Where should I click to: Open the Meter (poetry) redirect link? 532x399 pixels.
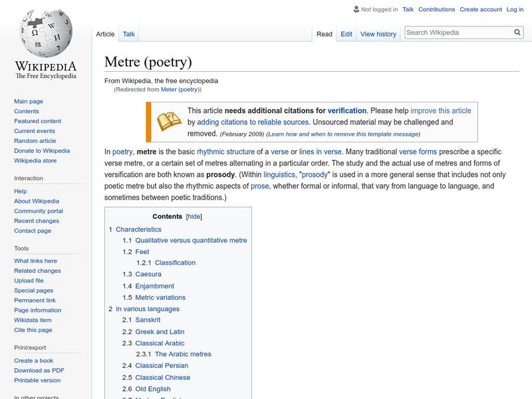180,90
